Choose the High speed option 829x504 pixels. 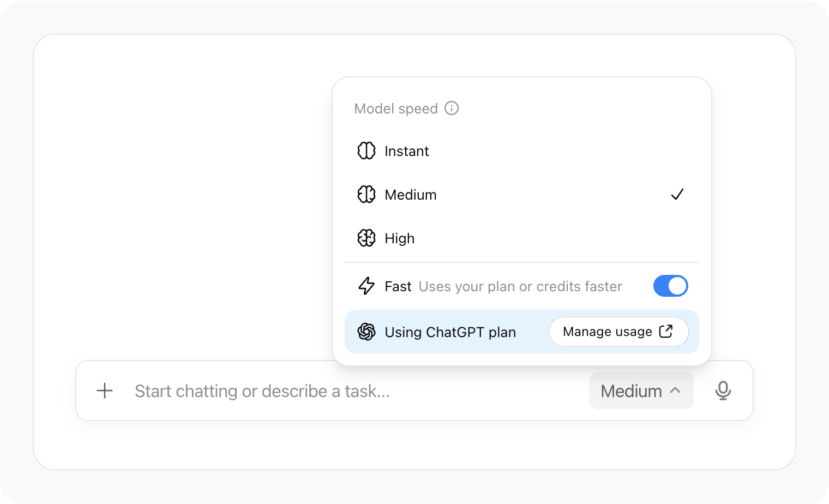coord(522,238)
